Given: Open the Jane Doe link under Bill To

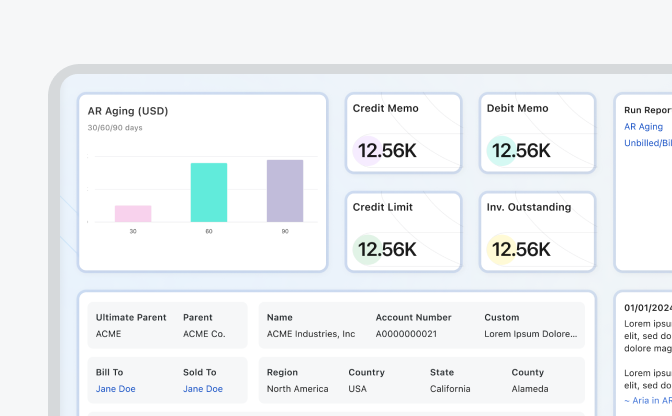Looking at the screenshot, I should pyautogui.click(x=115, y=389).
